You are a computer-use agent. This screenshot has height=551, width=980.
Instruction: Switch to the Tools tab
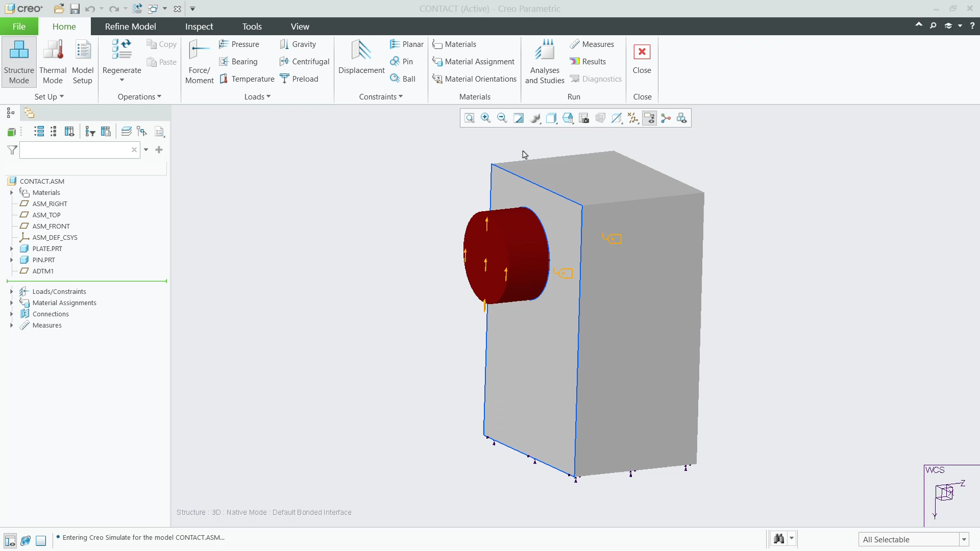(252, 26)
